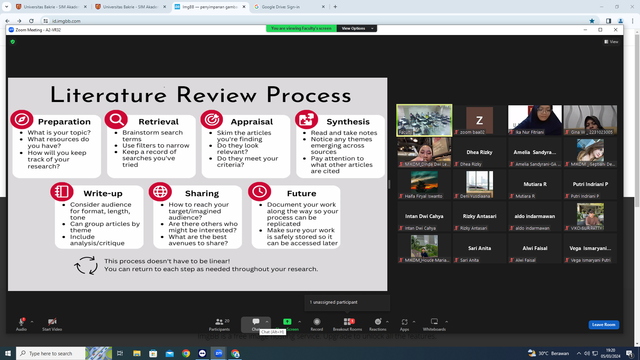Image resolution: width=640 pixels, height=360 pixels.
Task: Click the 'Literature Review Process' slide heading
Action: tap(200, 95)
